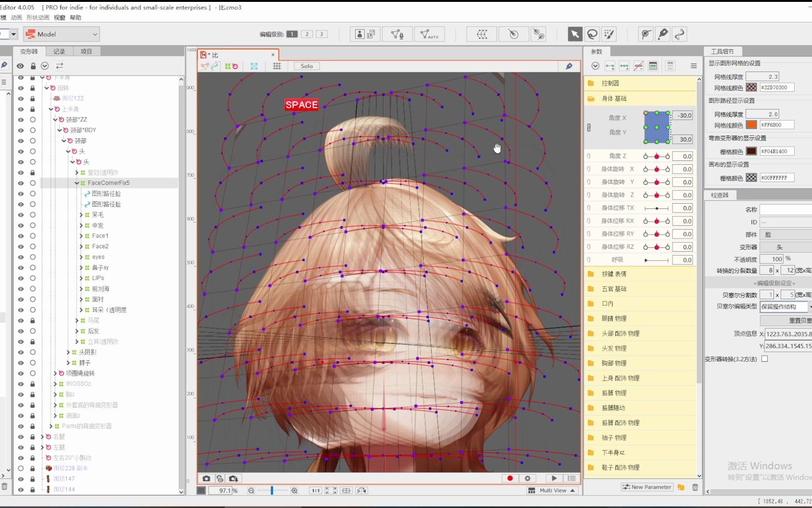Toggle the lock on the 颈部*ZZ row
Screen dimensions: 812x508
pyautogui.click(x=32, y=119)
